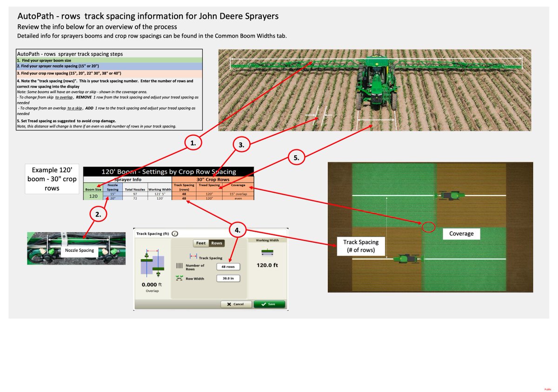Screen dimensions: 558x392
Task: Click the 15" nozzle spacing cell
Action: [x=112, y=194]
